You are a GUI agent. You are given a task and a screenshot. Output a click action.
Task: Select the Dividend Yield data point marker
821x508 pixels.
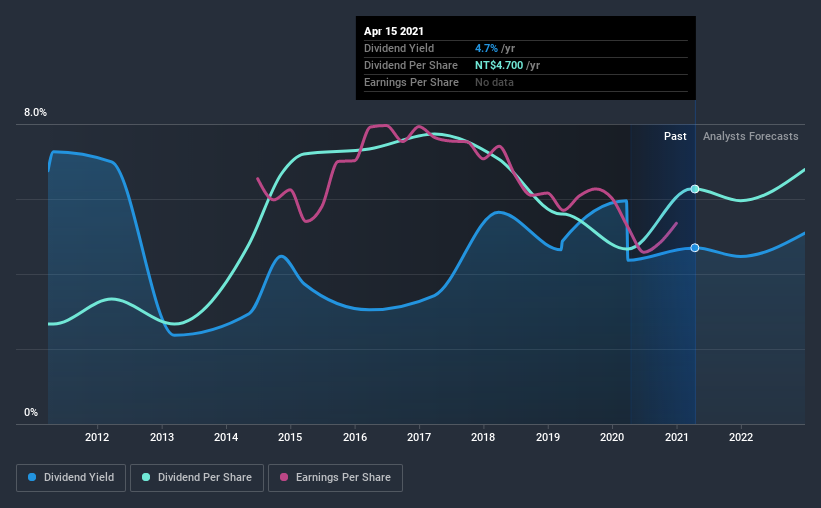(x=695, y=248)
